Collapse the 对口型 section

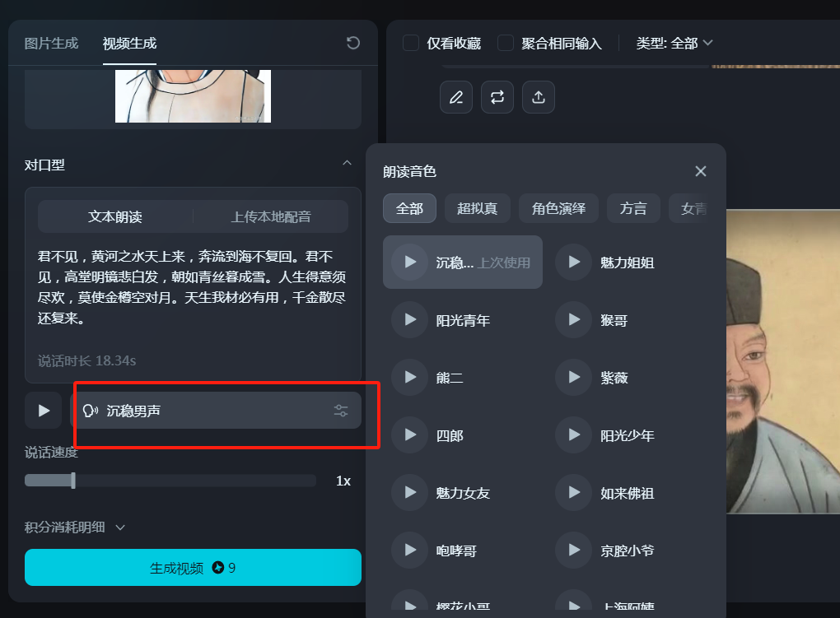click(347, 164)
